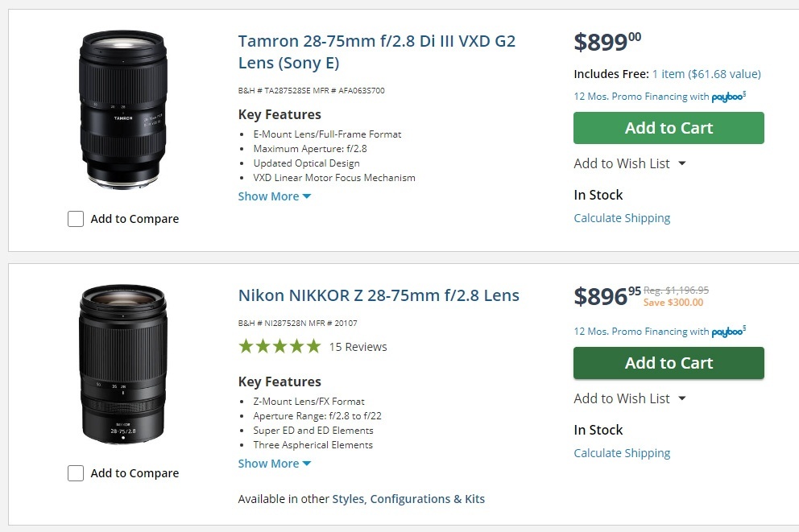
Task: Open Nikon NIKKOR Z 28-75mm title link
Action: [379, 295]
